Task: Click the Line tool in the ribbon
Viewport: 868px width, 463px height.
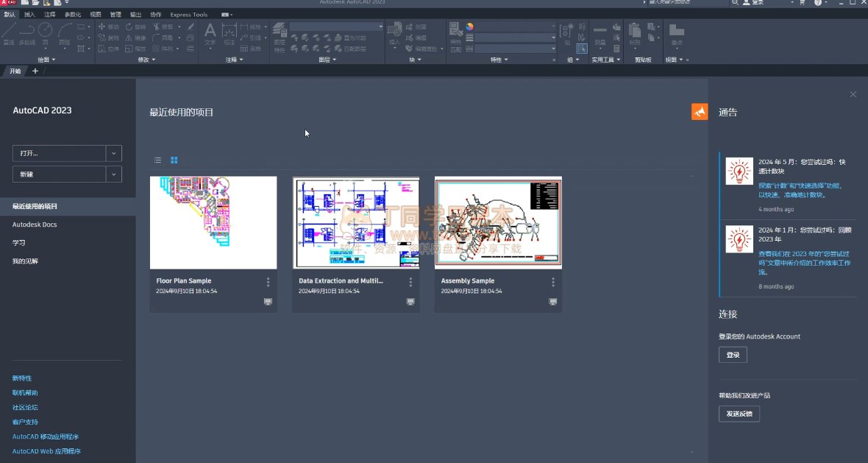Action: (9, 32)
